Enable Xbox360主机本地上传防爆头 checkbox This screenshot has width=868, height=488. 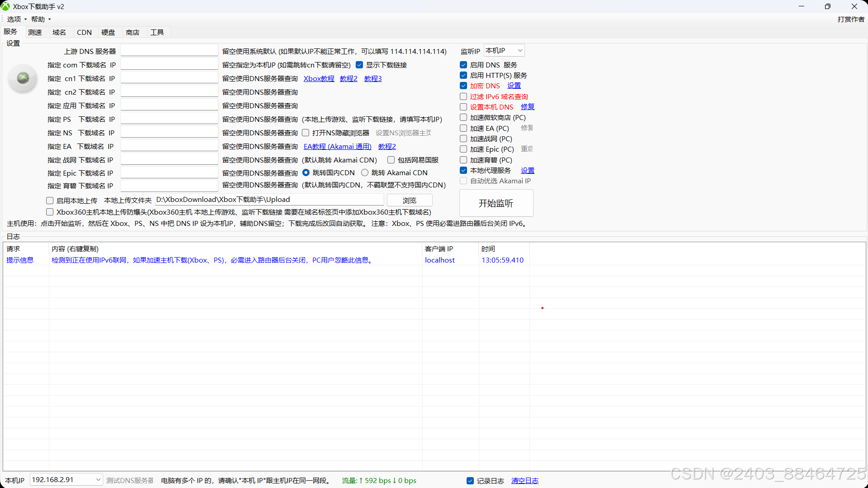coord(50,212)
